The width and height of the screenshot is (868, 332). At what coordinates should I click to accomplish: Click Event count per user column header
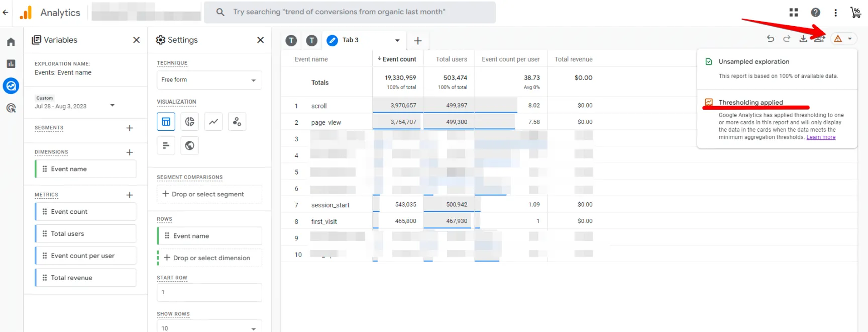tap(510, 59)
